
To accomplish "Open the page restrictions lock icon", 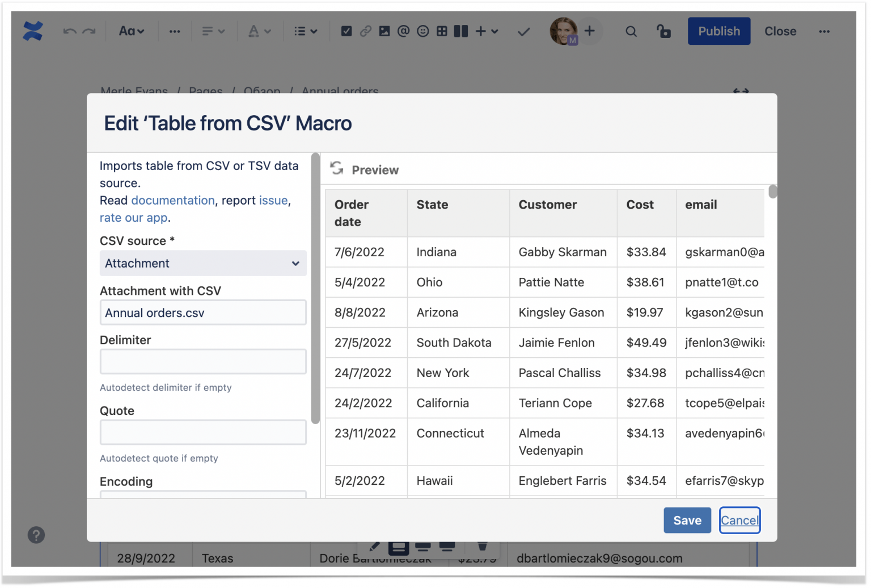I will click(x=663, y=31).
